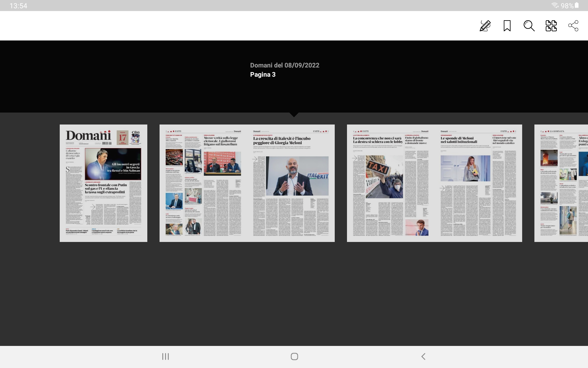Viewport: 588px width, 368px height.
Task: Open the partially visible La Giornata page thumbnail
Action: 561,183
